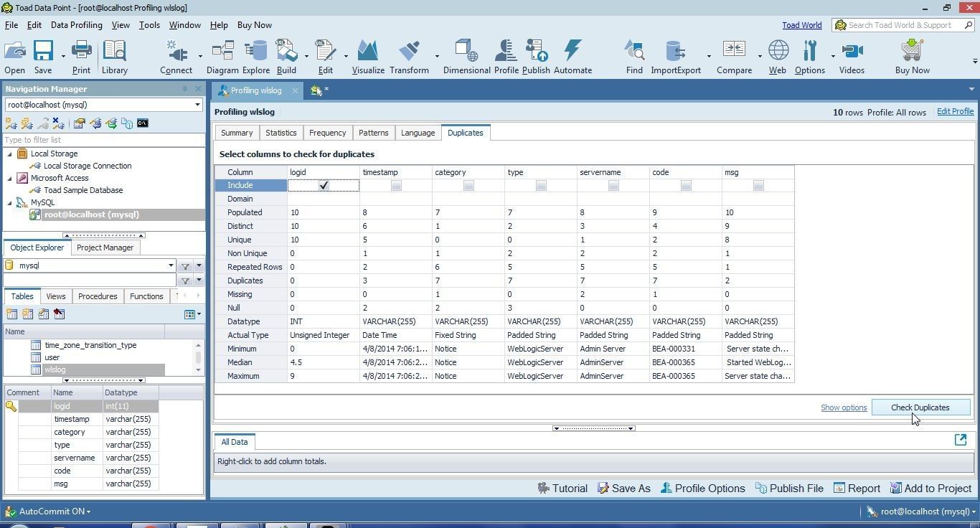980x528 pixels.
Task: Click the Profile Options button
Action: [702, 489]
